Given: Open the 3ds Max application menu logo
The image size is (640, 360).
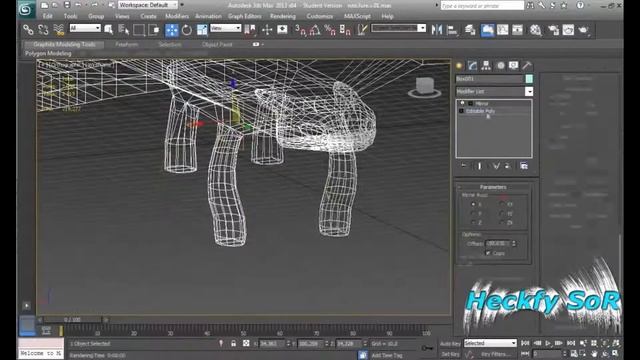Looking at the screenshot, I should pyautogui.click(x=25, y=9).
